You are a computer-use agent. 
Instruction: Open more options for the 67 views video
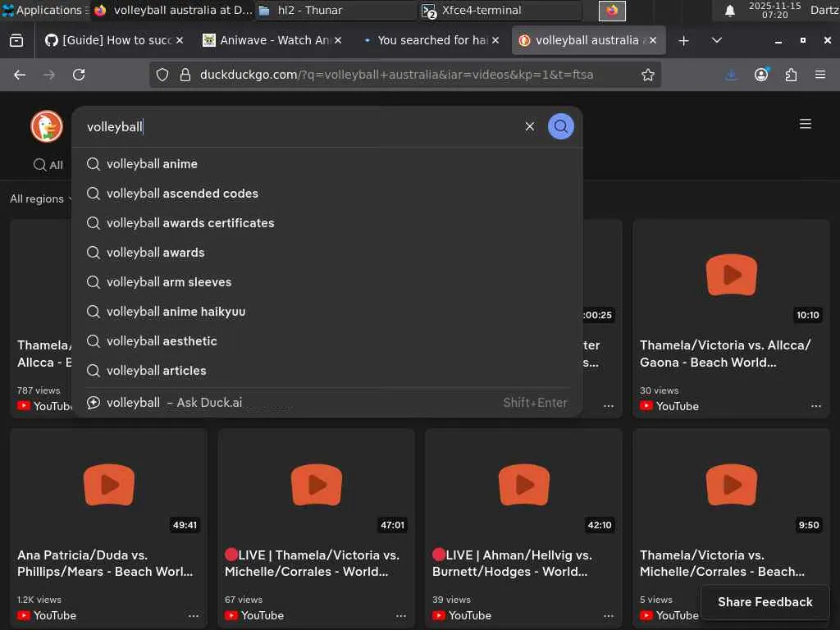400,616
